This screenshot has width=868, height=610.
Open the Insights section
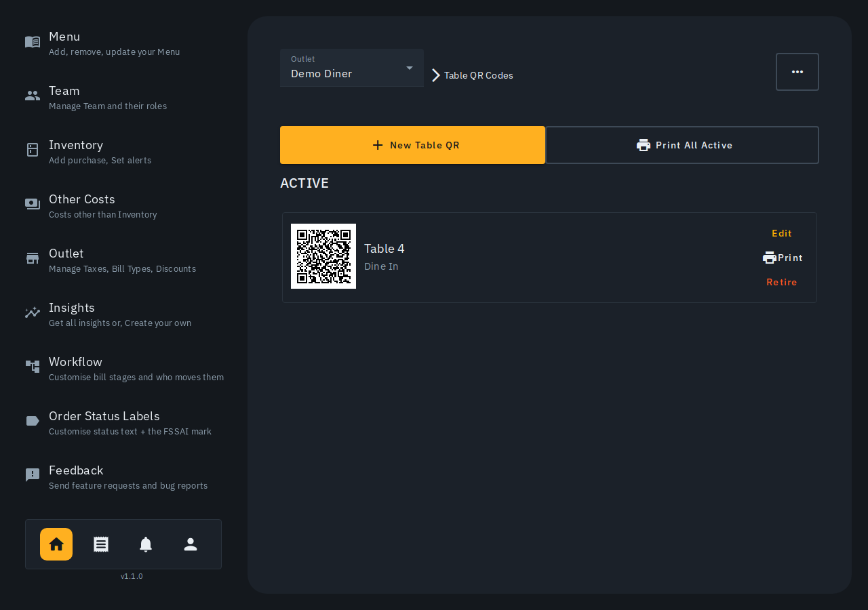(123, 314)
